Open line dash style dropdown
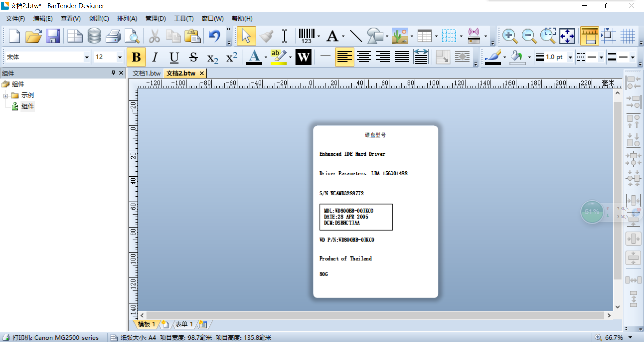The width and height of the screenshot is (644, 342). click(601, 57)
